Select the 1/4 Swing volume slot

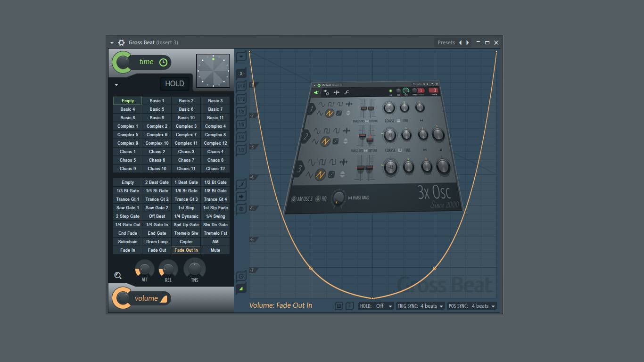click(215, 216)
